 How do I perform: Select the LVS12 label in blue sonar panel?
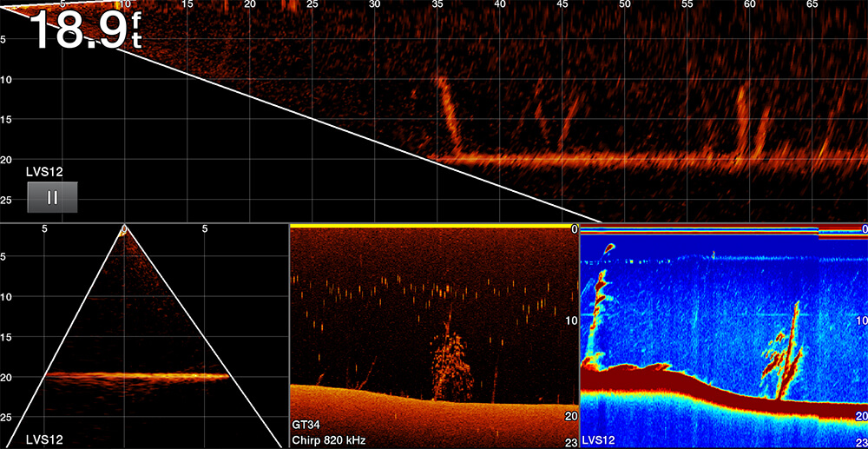click(599, 440)
